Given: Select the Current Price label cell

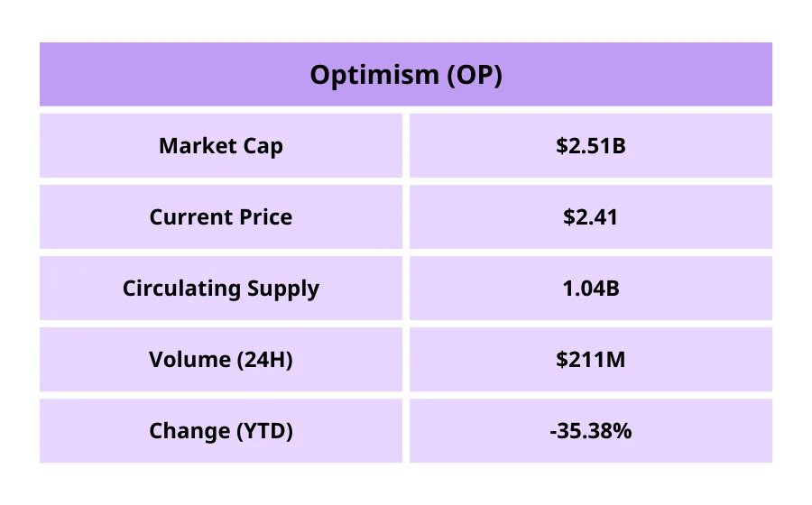Looking at the screenshot, I should coord(221,216).
